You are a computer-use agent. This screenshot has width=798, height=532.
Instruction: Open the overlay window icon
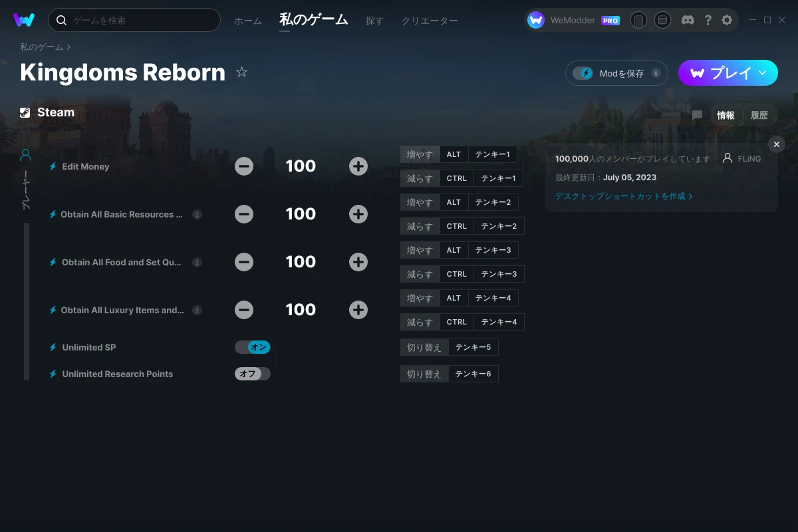(x=662, y=20)
